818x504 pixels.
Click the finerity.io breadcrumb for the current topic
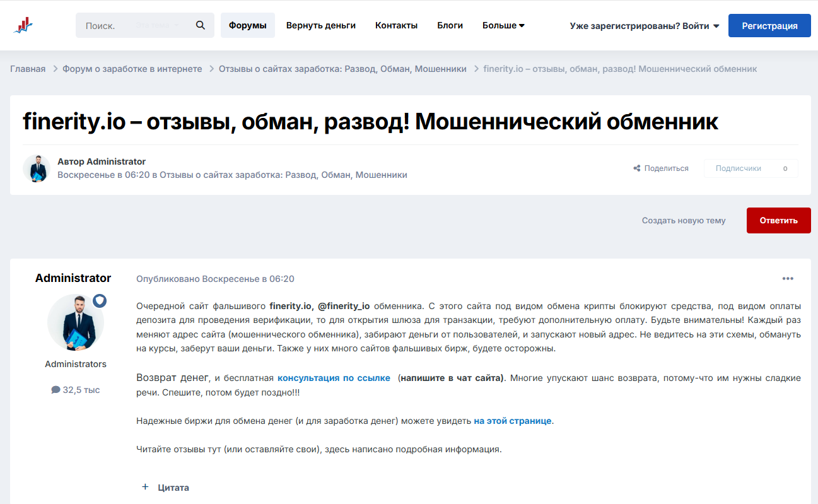[x=621, y=69]
